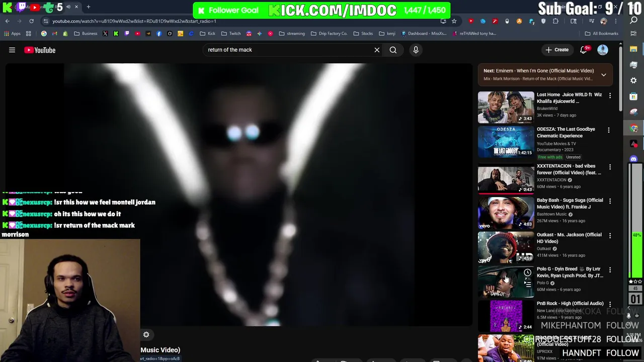Open the Apps bookmarks shortcut
644x362 pixels.
pos(13,34)
